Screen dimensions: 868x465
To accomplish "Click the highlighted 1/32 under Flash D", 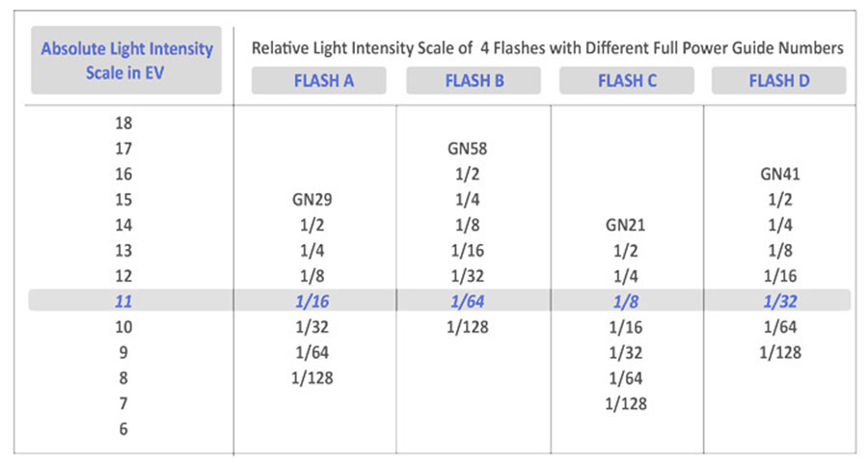I will (x=780, y=301).
